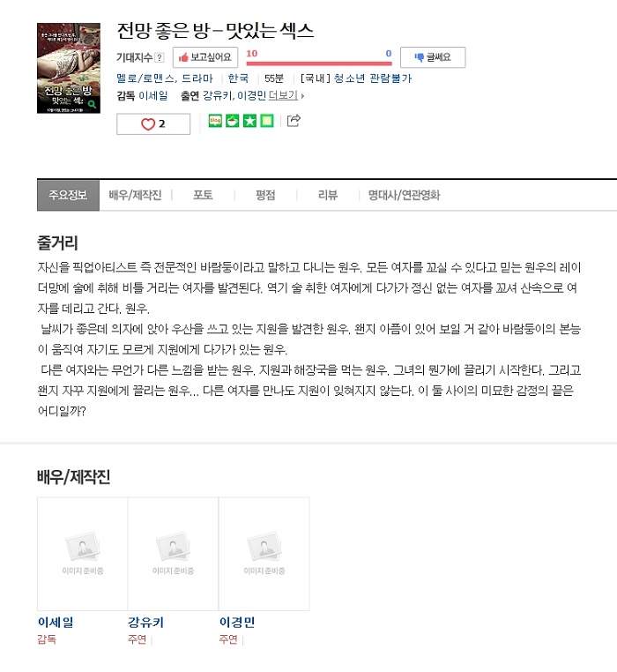The image size is (617, 672).
Task: Open the 포토 tab
Action: tap(203, 196)
